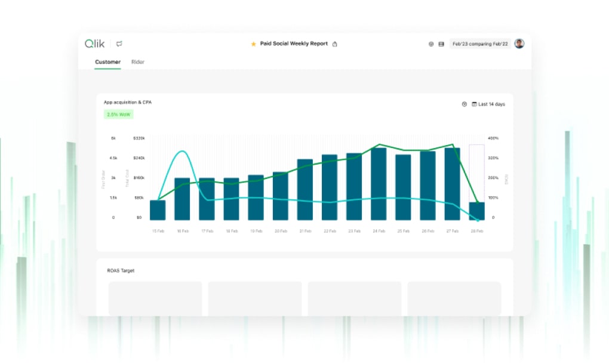
Task: Click the circular add icon in the header
Action: click(x=431, y=44)
